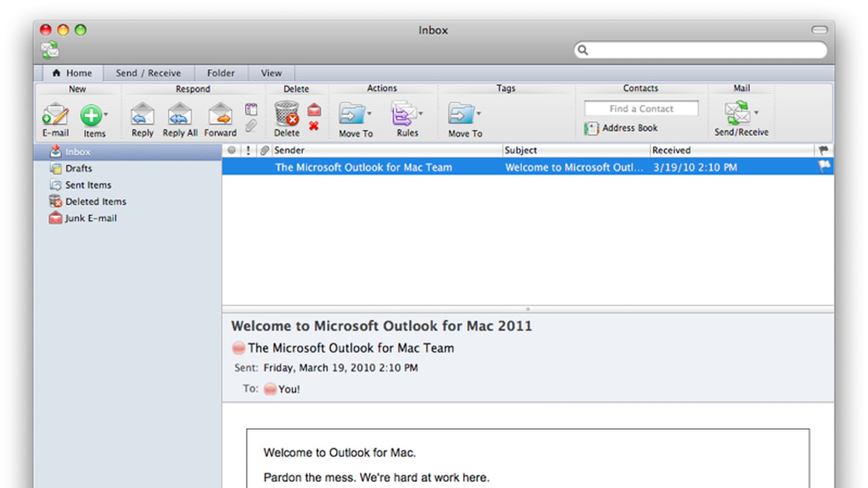Switch to the Home tab
868x488 pixels.
tap(73, 73)
